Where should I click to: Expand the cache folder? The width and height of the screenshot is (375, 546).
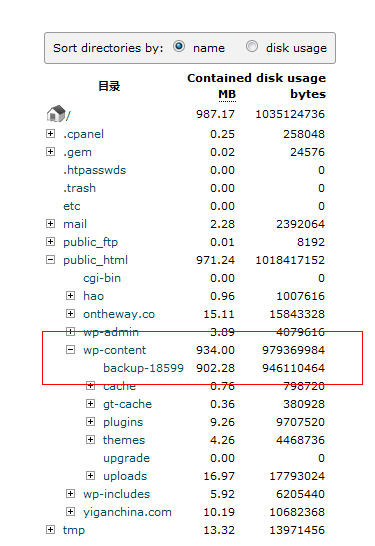tap(91, 385)
